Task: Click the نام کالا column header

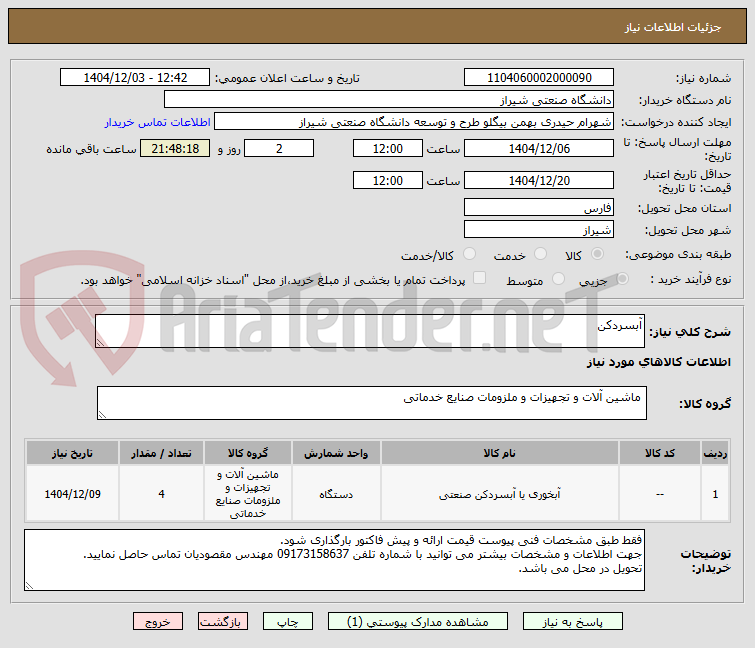Action: tap(499, 453)
